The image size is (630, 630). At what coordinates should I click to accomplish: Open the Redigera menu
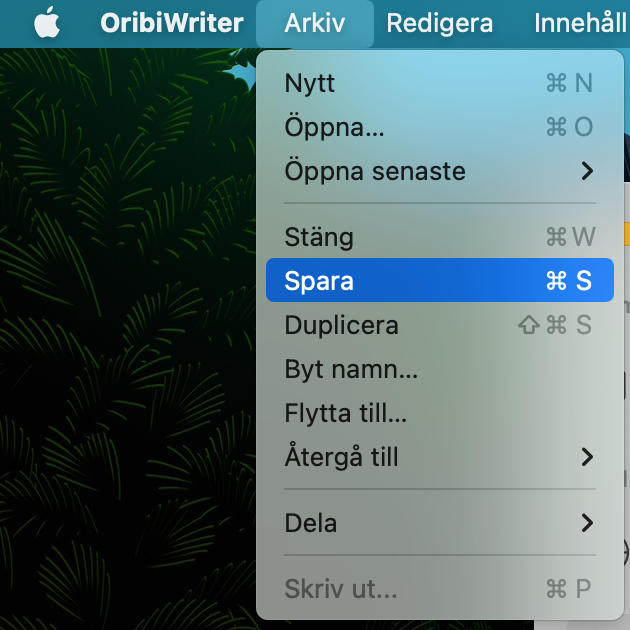coord(440,23)
